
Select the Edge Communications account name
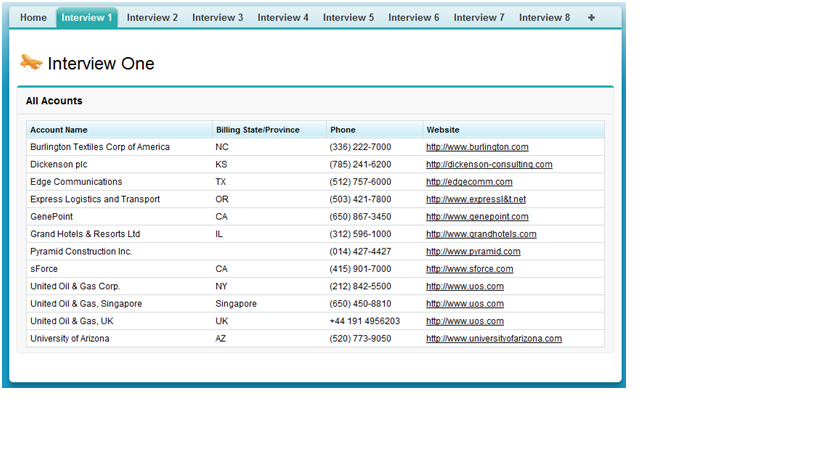[76, 182]
